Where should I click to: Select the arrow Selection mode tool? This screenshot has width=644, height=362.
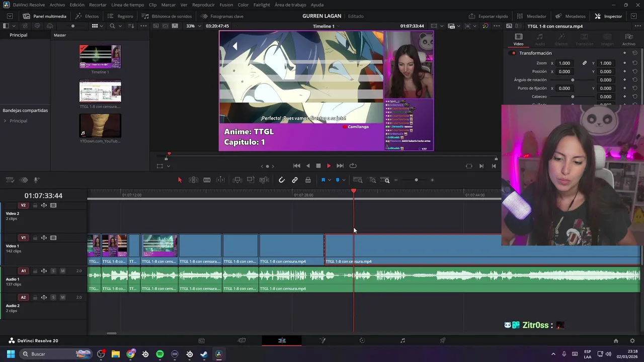[x=180, y=180]
